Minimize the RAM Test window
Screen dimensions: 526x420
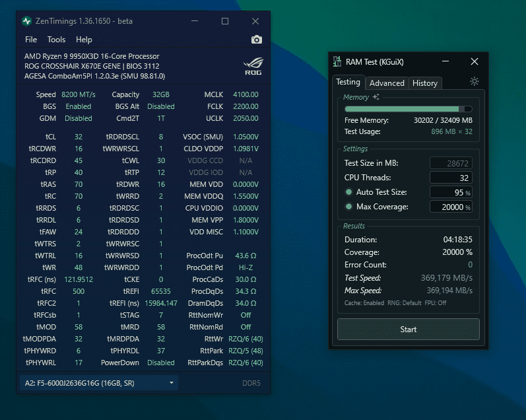(x=445, y=61)
